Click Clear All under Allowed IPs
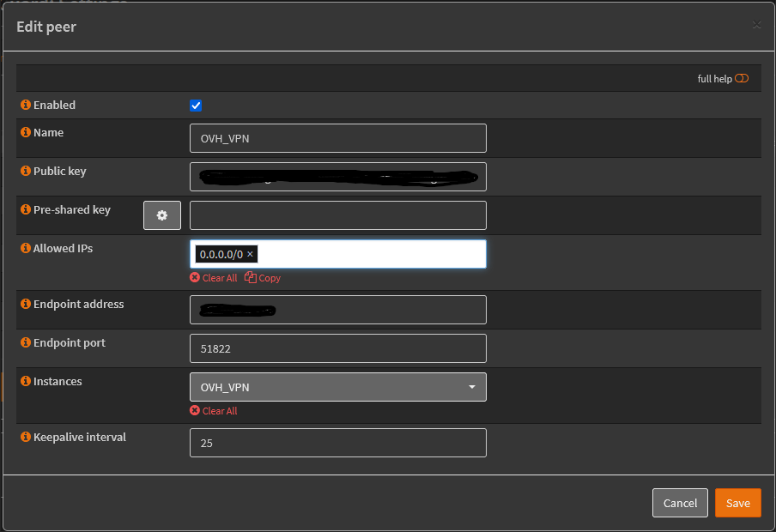Viewport: 776px width, 532px height. [214, 278]
